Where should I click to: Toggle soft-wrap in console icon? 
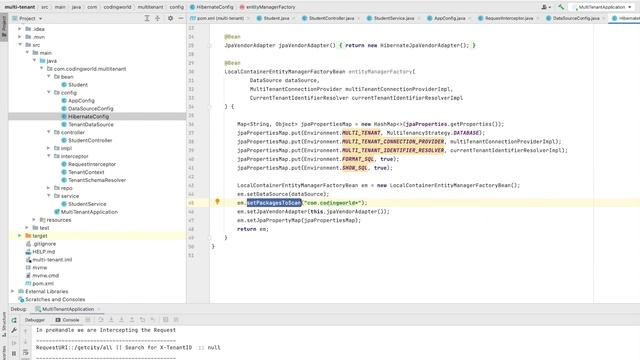tap(25, 352)
